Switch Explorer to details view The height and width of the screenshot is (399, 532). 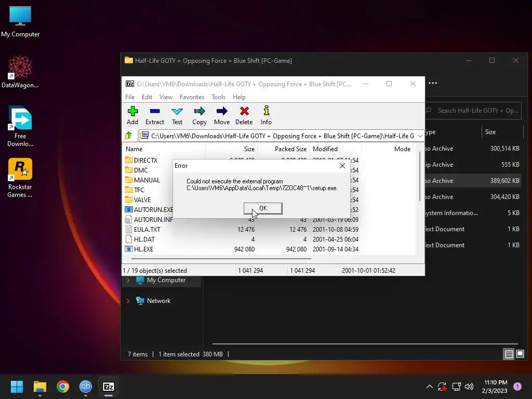point(509,354)
